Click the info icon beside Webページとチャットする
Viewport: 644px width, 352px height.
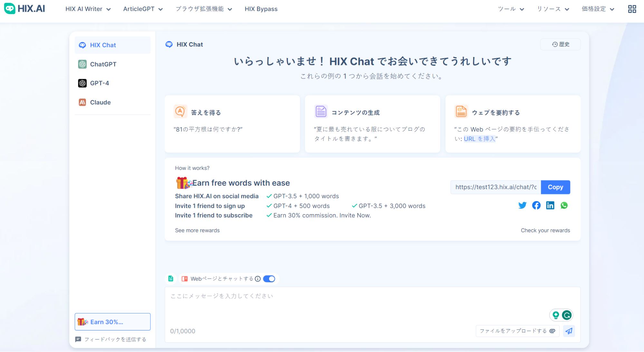258,279
